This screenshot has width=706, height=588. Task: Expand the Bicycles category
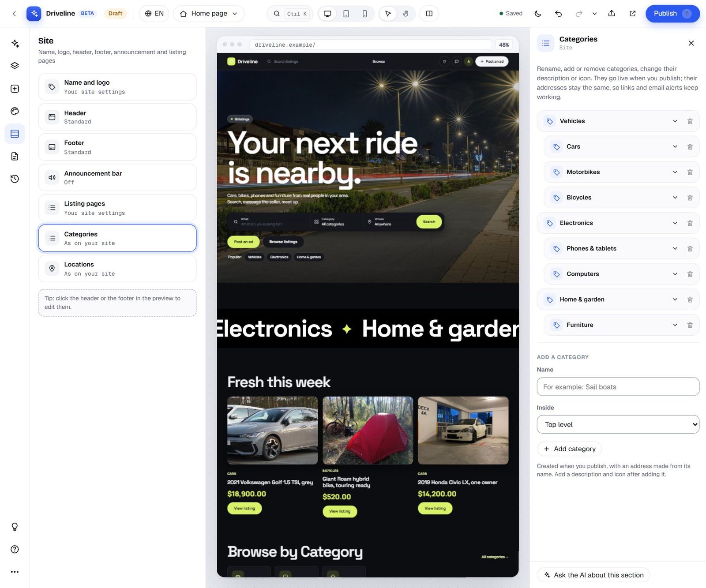click(675, 198)
